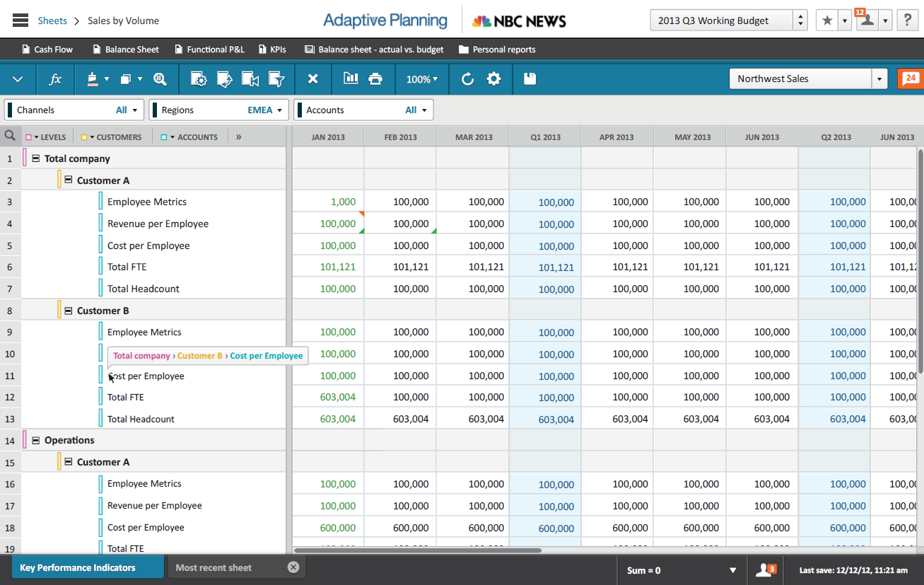Open the sheet settings gear icon
The image size is (924, 585).
(494, 79)
